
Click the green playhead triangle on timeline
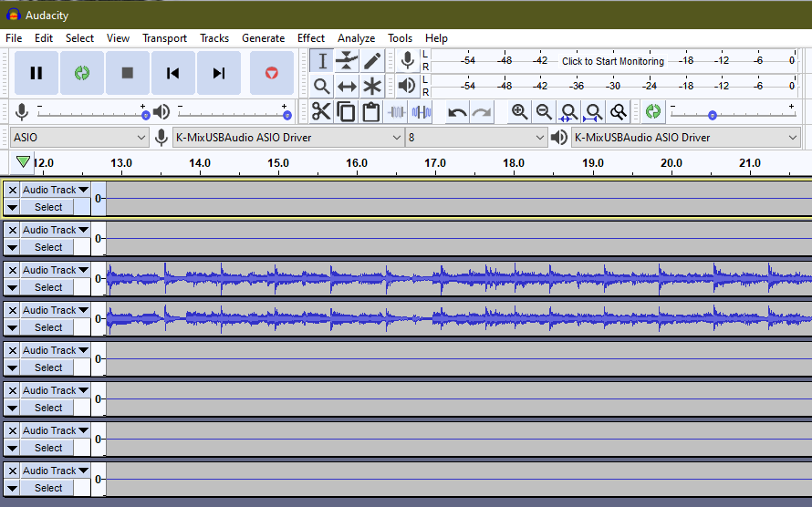point(22,162)
